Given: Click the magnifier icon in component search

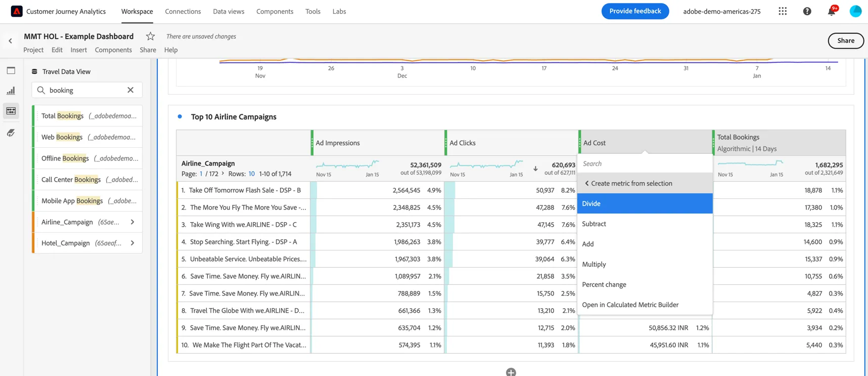Looking at the screenshot, I should point(41,90).
